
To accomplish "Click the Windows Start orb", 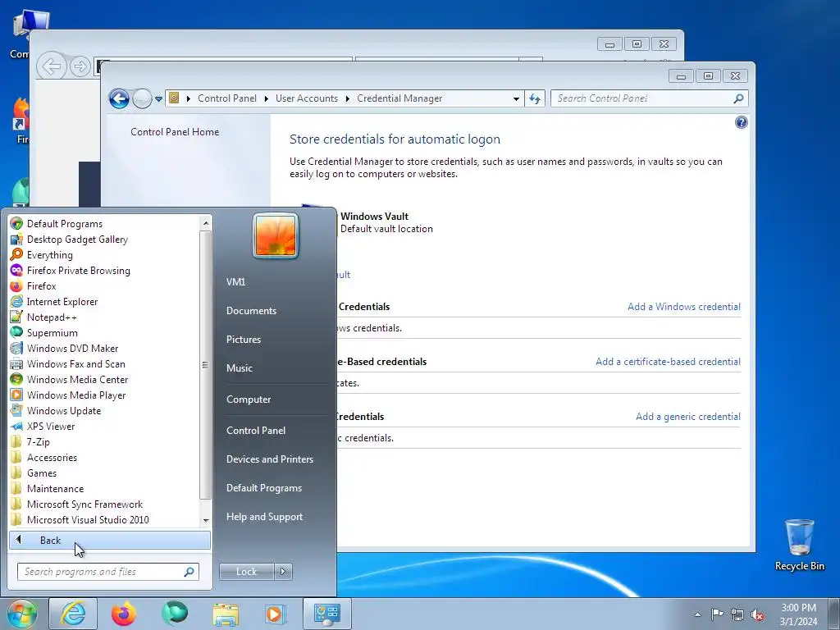I will 22,614.
